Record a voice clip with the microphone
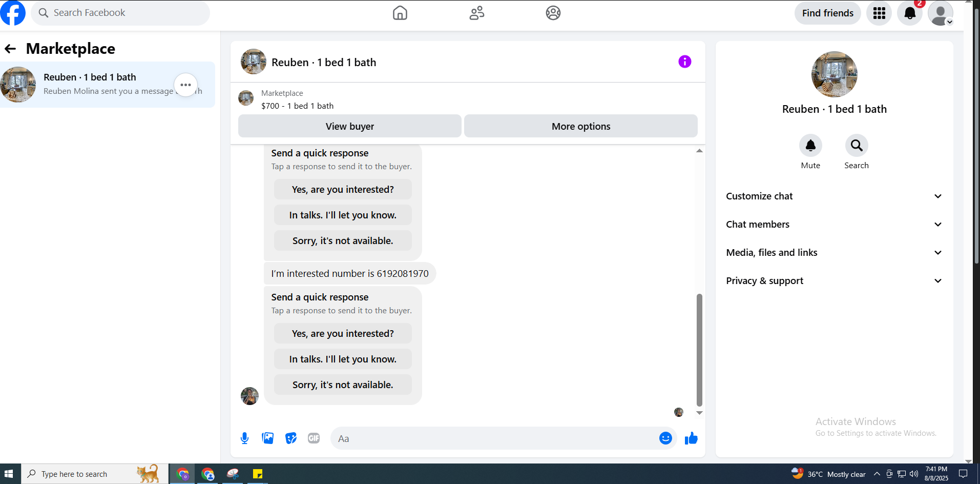This screenshot has height=484, width=980. [244, 438]
